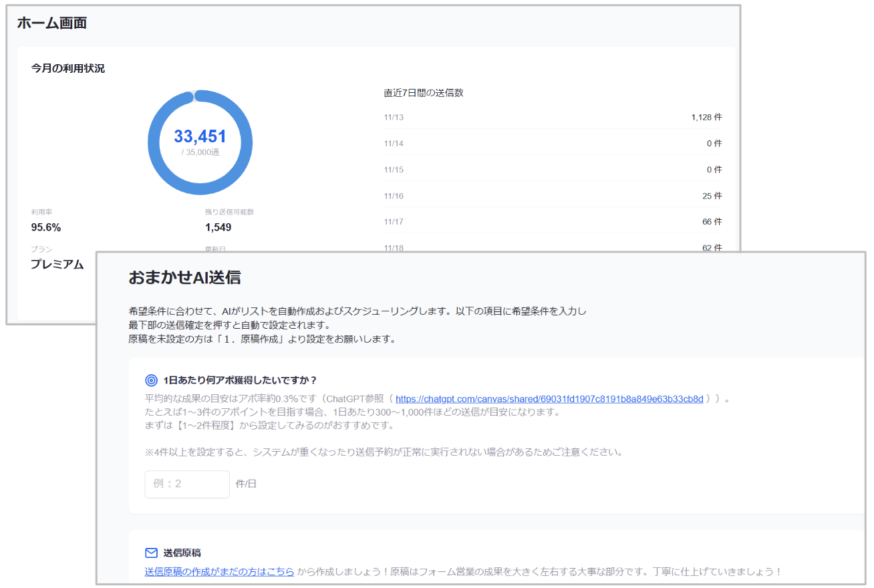The width and height of the screenshot is (874, 588).
Task: Open the 送信原稿の作成がまだの方はこちら link
Action: 219,572
